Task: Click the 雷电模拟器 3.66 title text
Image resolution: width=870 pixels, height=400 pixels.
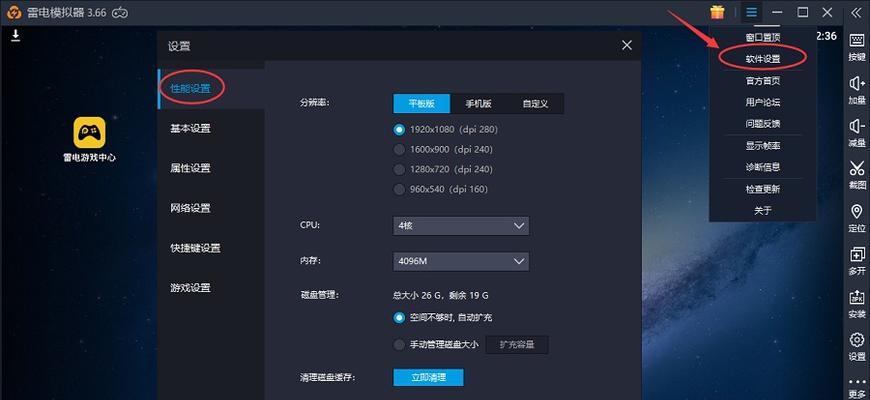Action: pyautogui.click(x=66, y=12)
